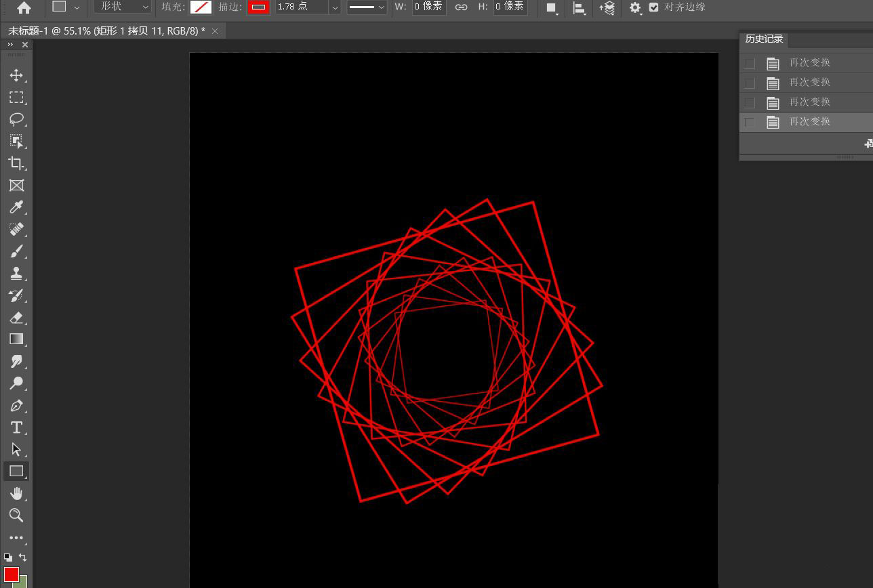Image resolution: width=873 pixels, height=588 pixels.
Task: Toggle the 对齐边缘 checkbox
Action: coord(653,7)
